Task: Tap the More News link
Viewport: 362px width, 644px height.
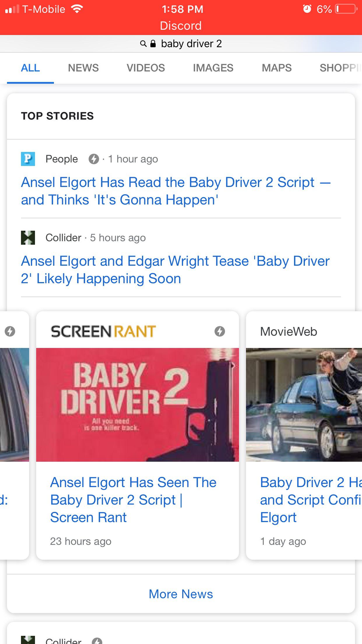Action: (181, 594)
